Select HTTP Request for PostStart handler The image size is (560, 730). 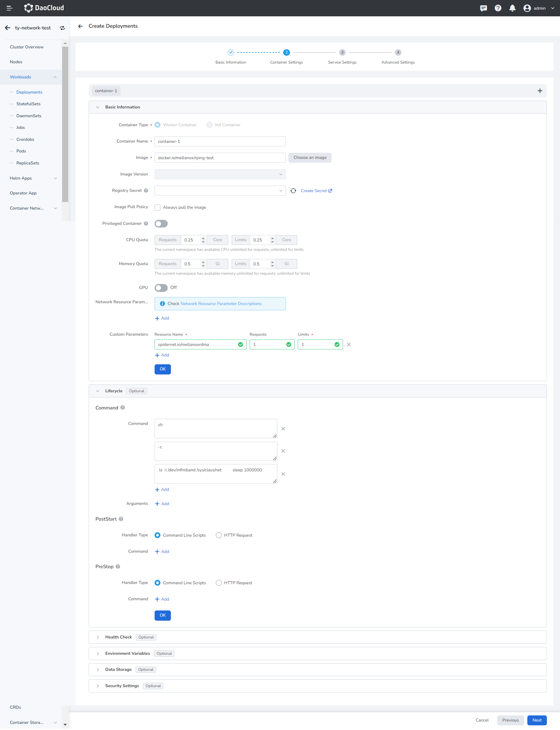click(x=219, y=535)
